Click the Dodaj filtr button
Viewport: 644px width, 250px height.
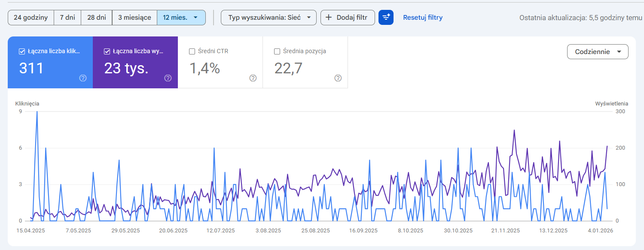click(348, 18)
